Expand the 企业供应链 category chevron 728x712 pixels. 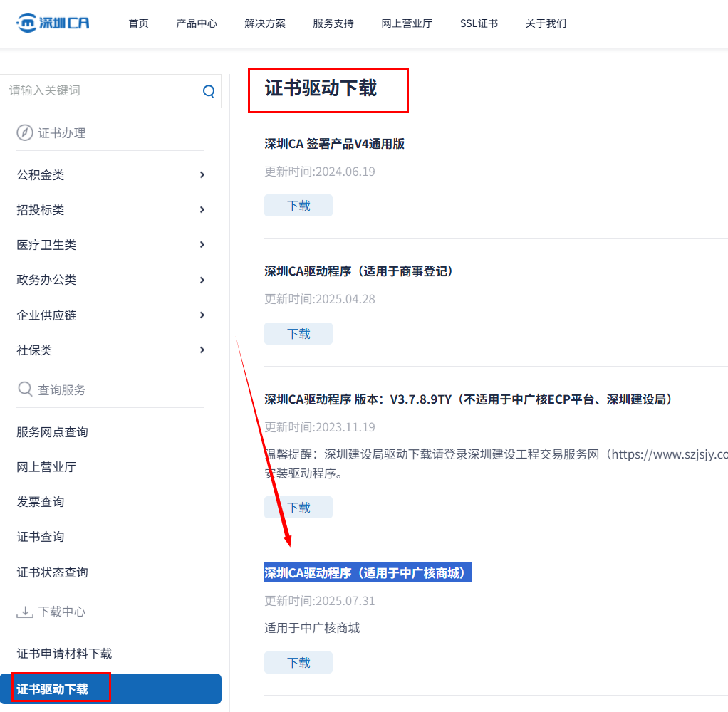coord(202,315)
